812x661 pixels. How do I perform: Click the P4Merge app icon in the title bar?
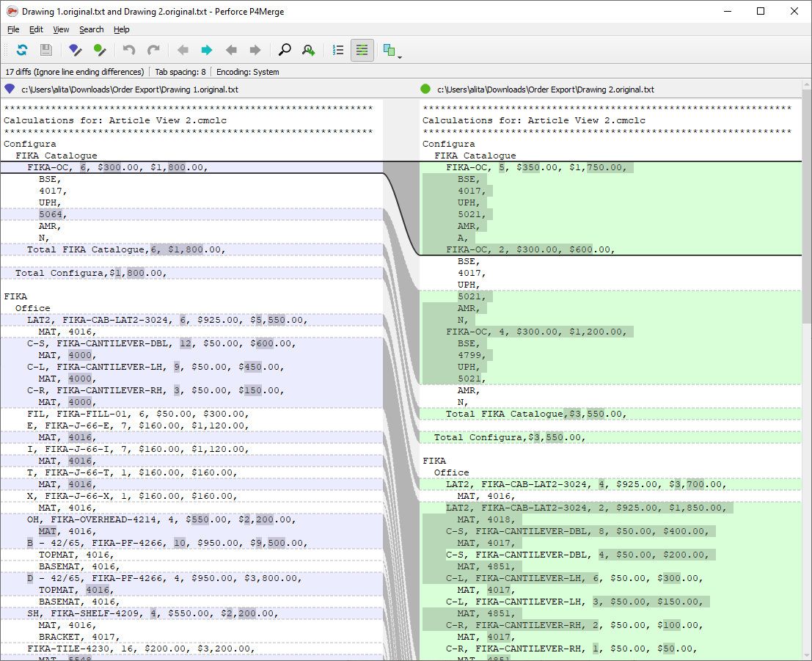(x=12, y=11)
